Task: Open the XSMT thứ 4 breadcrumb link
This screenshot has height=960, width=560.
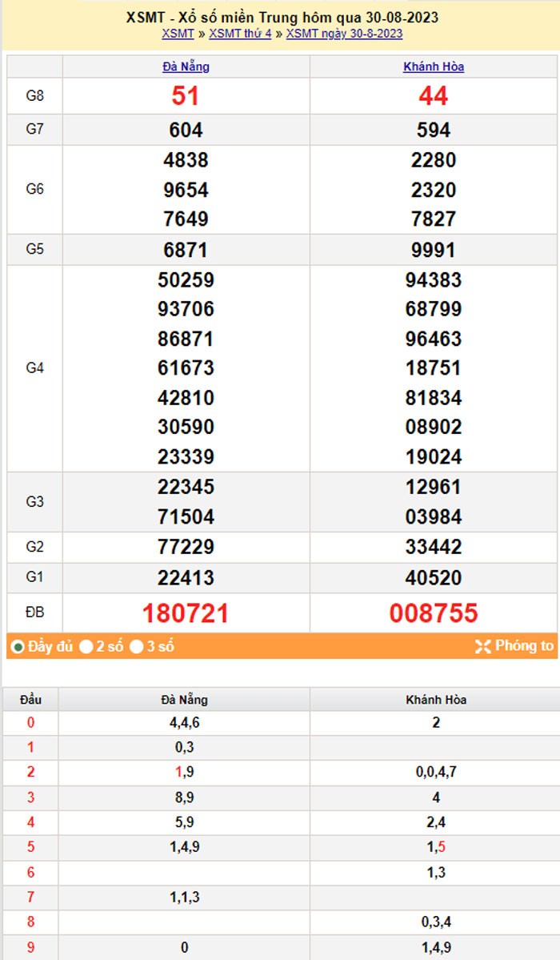Action: (240, 34)
